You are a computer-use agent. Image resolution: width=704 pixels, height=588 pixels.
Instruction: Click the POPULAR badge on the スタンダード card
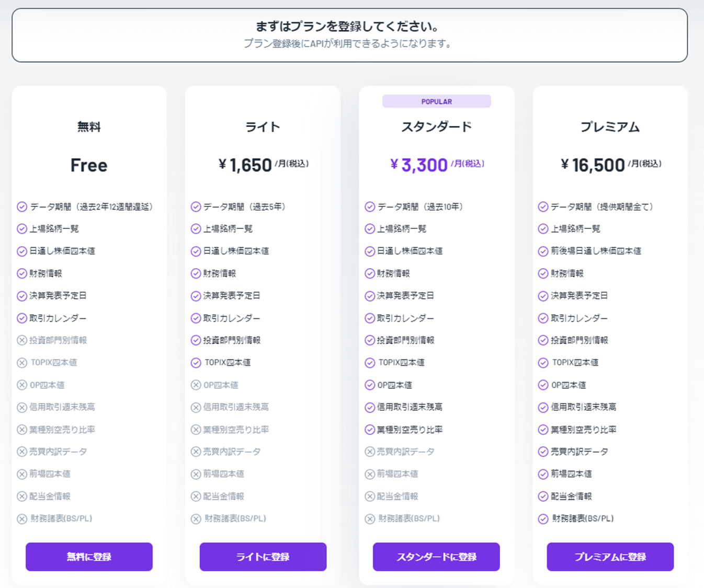[436, 101]
